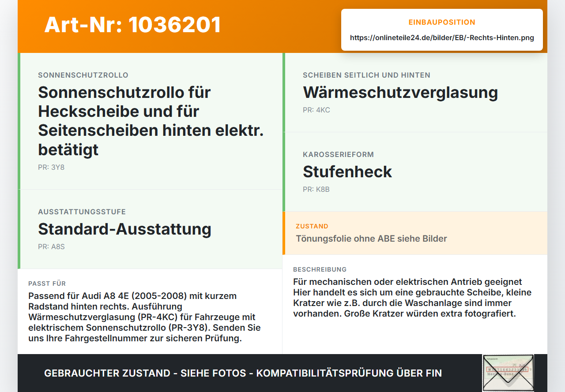Click the KAROSSERIEFORM label

tap(338, 155)
